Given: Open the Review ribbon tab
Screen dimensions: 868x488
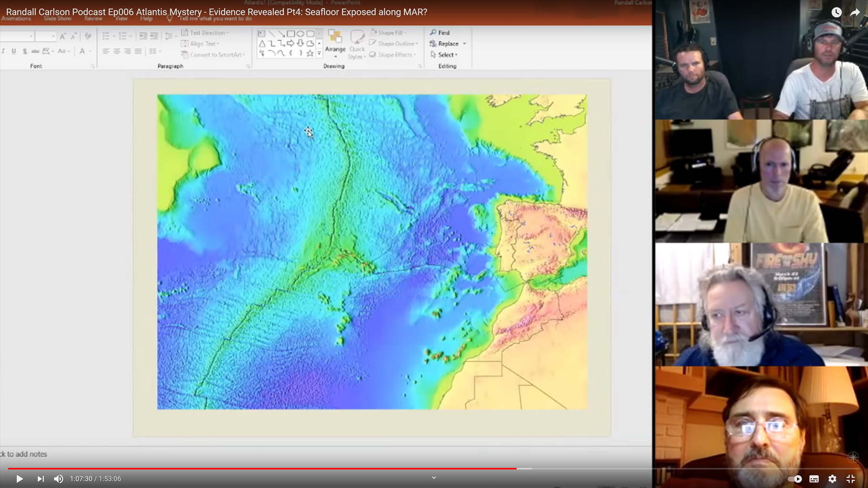Looking at the screenshot, I should pyautogui.click(x=93, y=19).
